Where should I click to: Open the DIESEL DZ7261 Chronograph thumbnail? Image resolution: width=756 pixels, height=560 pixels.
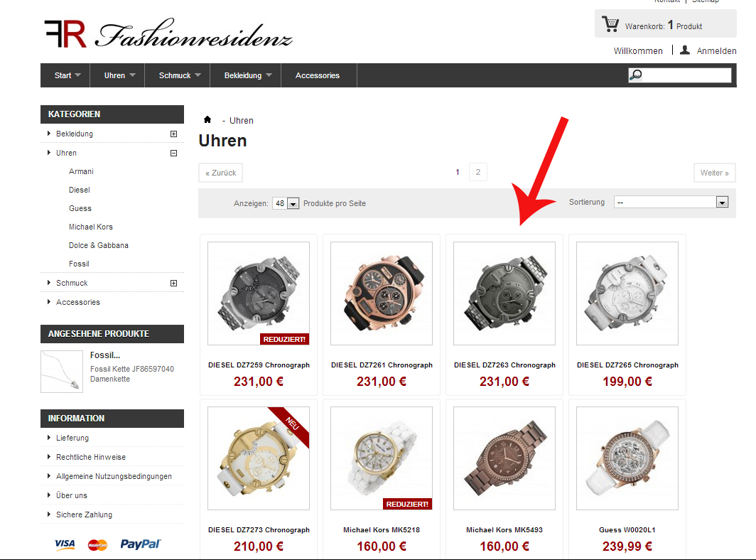tap(382, 294)
